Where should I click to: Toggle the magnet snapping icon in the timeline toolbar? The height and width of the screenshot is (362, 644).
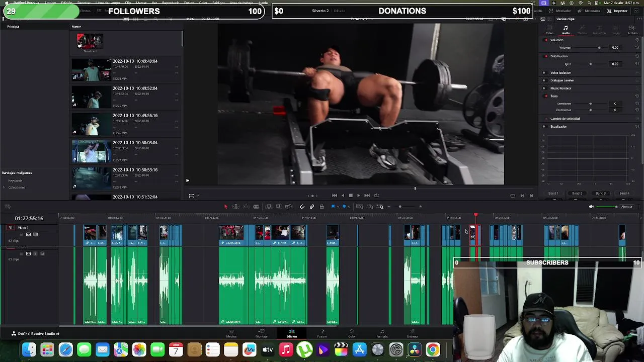[302, 207]
